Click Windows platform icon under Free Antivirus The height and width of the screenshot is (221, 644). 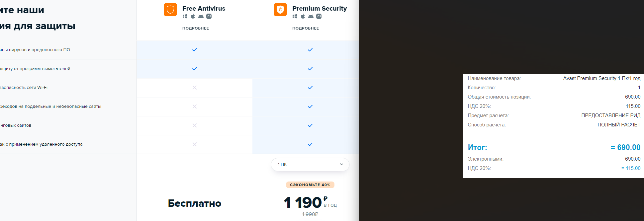point(185,16)
